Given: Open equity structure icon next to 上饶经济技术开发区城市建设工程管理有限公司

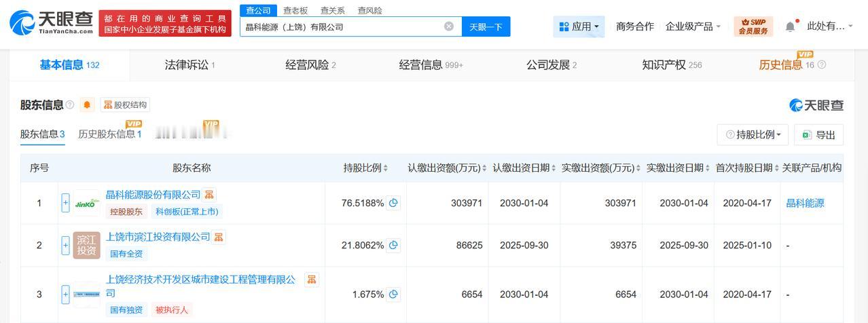Looking at the screenshot, I should 311,279.
